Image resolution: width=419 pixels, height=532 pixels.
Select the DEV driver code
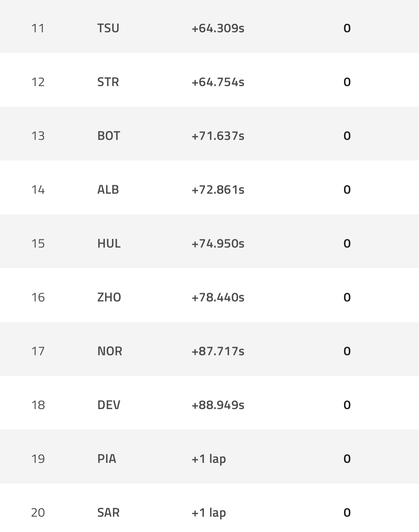(x=109, y=405)
